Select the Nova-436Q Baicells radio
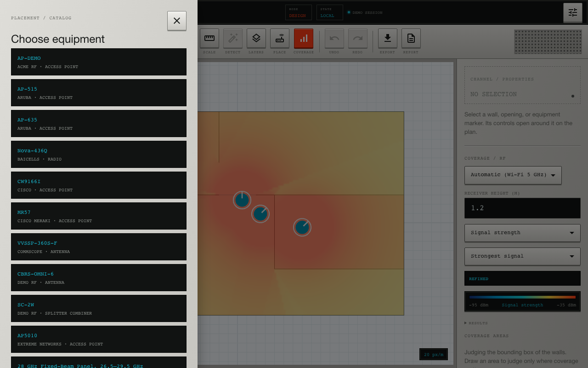 99,154
